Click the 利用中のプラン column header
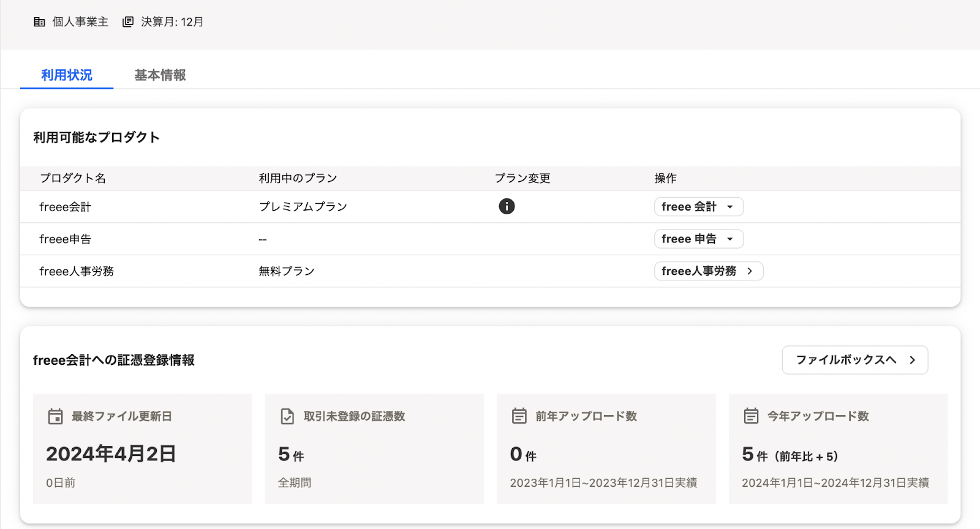The height and width of the screenshot is (529, 980). 298,178
